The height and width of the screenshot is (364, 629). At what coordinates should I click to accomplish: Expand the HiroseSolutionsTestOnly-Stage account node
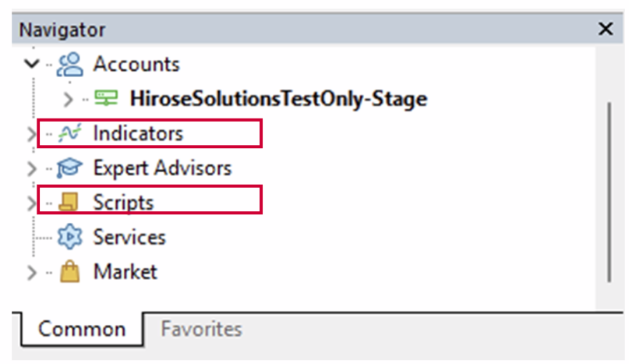[x=69, y=99]
